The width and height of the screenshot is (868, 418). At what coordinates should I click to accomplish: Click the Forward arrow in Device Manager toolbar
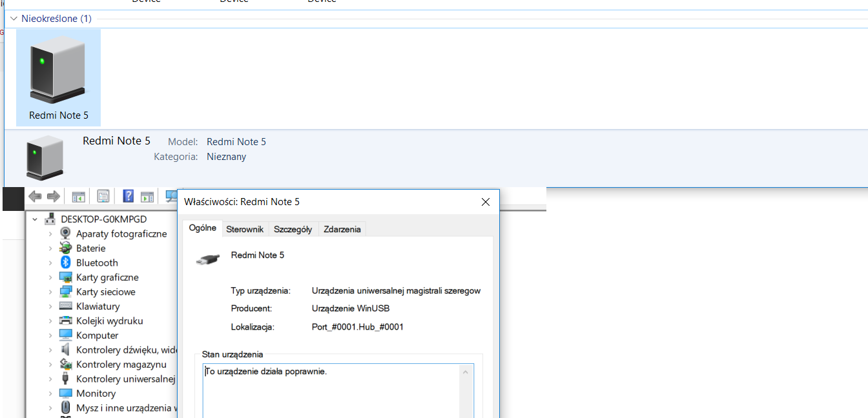[54, 196]
